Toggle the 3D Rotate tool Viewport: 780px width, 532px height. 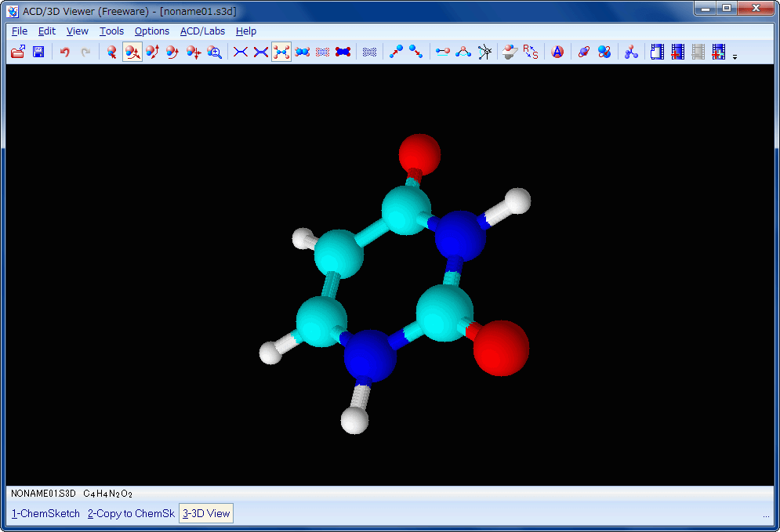pos(132,52)
